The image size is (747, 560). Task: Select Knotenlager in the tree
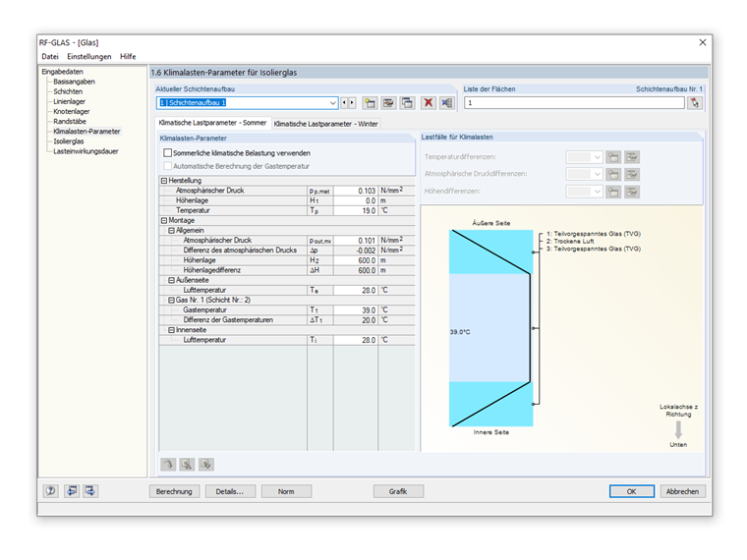[x=72, y=111]
